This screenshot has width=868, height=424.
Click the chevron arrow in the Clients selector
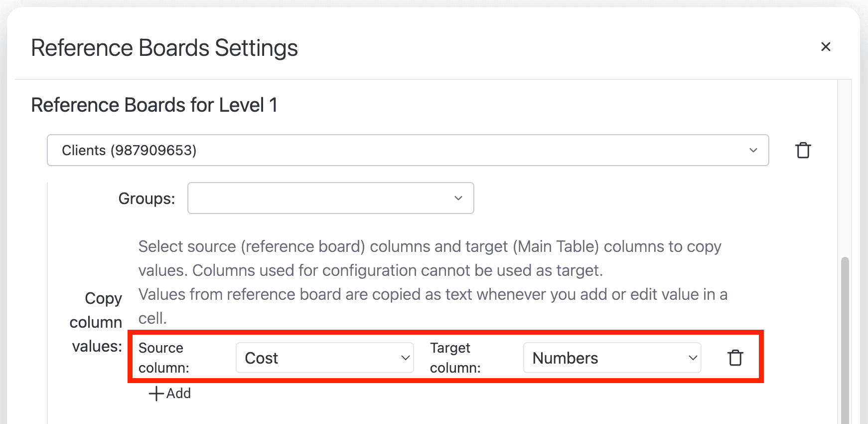point(753,150)
